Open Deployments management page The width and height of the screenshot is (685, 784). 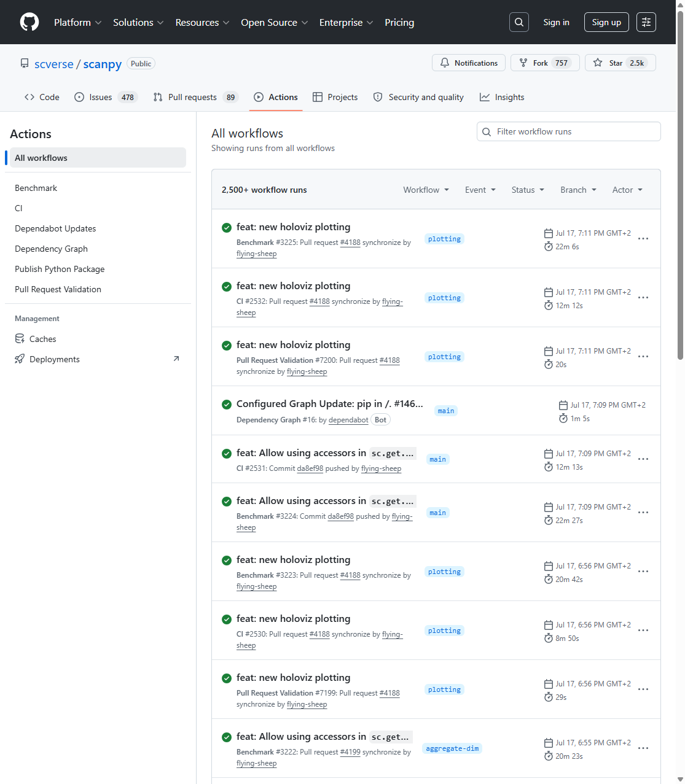98,359
